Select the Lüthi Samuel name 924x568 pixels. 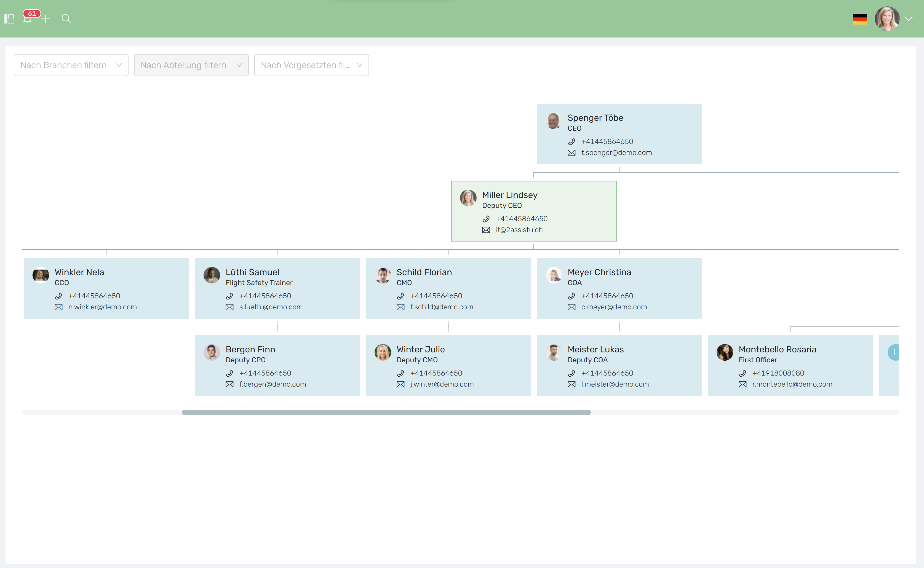[252, 272]
